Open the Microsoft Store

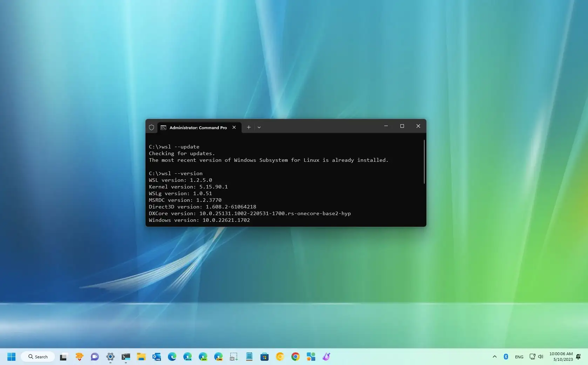[x=265, y=357]
